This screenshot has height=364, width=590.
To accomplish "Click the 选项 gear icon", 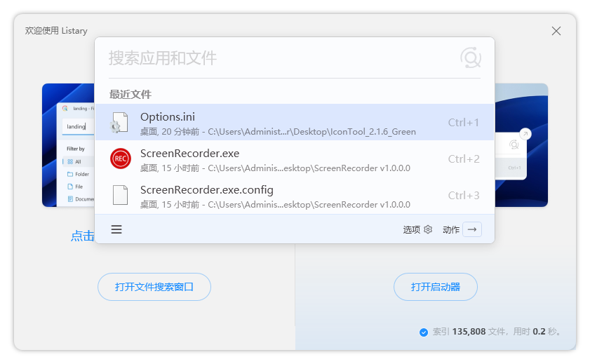I will pyautogui.click(x=428, y=229).
